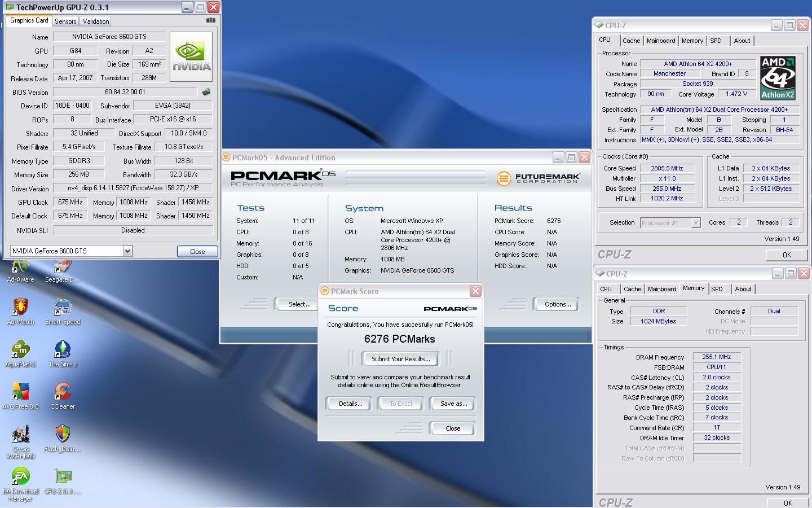Click the 6276 PCMarks score text
The image size is (812, 508).
[x=400, y=339]
